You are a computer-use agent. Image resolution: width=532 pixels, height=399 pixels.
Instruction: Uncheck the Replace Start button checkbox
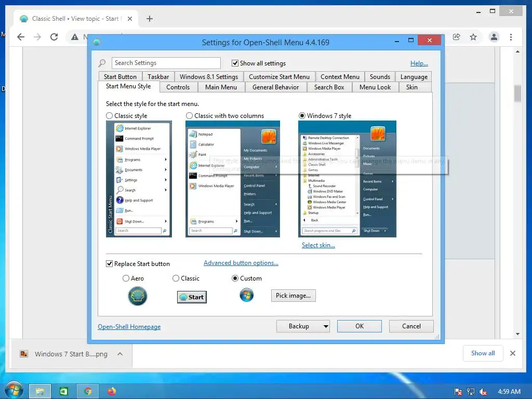[x=109, y=263]
